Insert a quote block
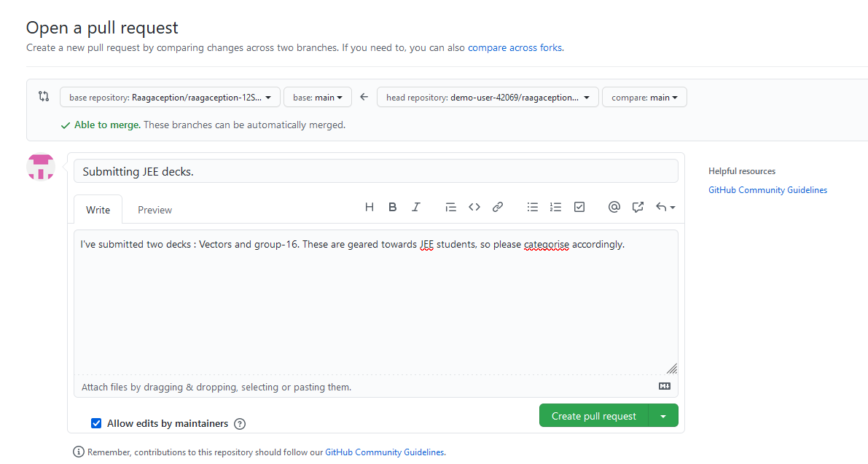The width and height of the screenshot is (868, 464). tap(450, 208)
